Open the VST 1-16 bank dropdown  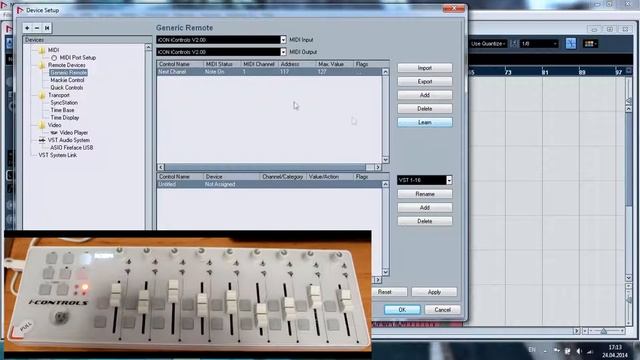coord(449,180)
